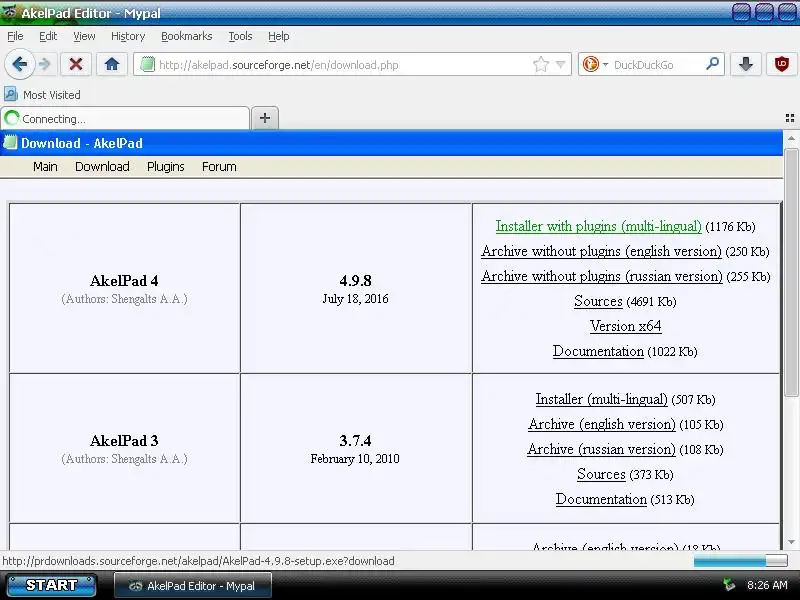This screenshot has width=800, height=600.
Task: Download AkelPad 4 Sources (4691 Kb)
Action: (x=598, y=301)
